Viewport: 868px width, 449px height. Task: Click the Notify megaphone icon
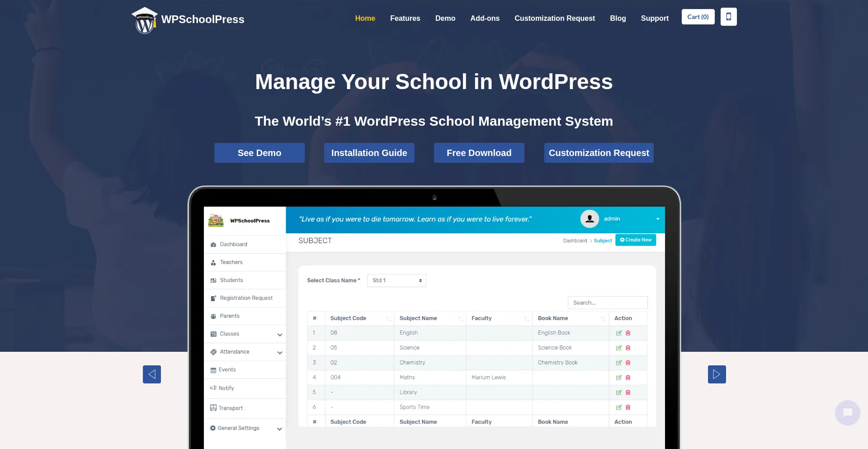click(213, 388)
